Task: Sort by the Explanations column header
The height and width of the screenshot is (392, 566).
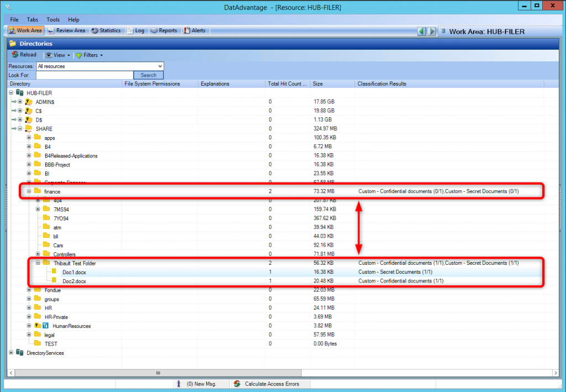Action: coord(232,83)
